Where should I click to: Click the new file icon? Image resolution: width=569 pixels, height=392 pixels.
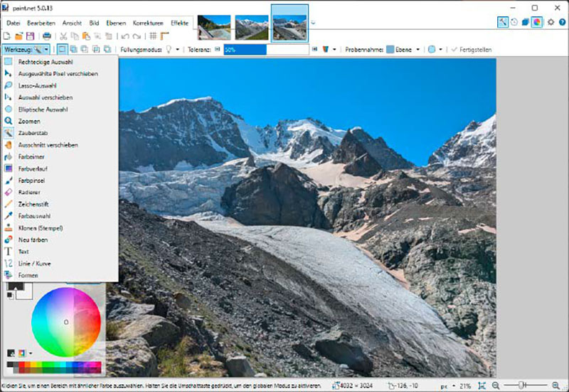pos(7,36)
